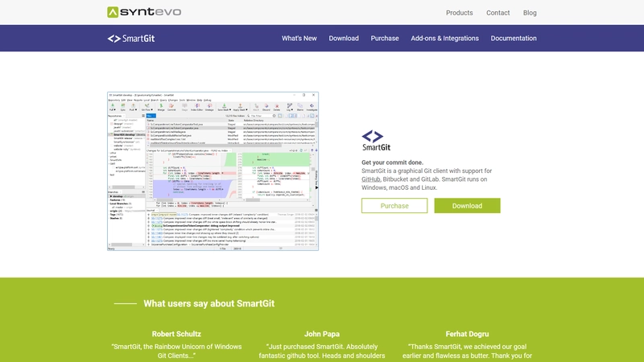Viewport: 644px width, 362px height.
Task: Open Download in the purple navigation bar
Action: [344, 38]
